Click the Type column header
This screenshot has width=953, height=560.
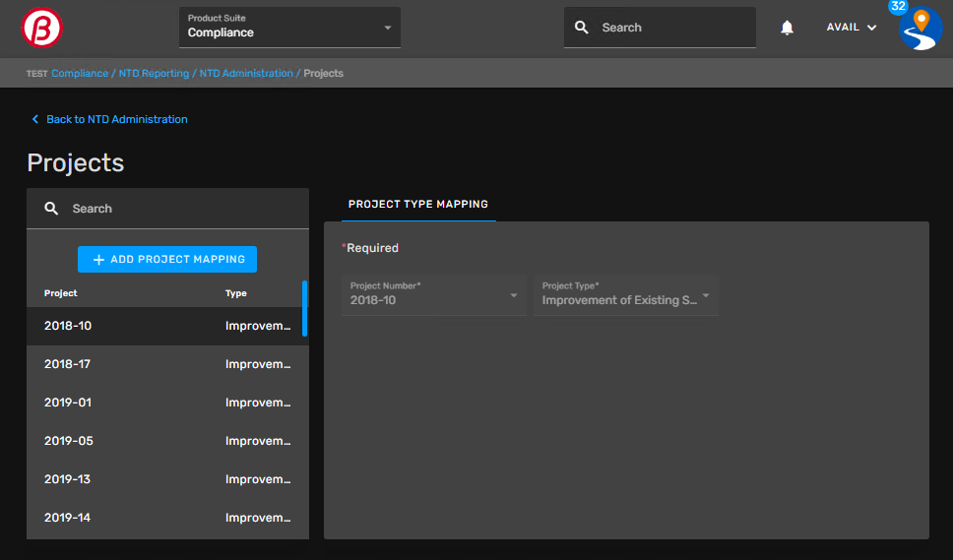point(236,292)
